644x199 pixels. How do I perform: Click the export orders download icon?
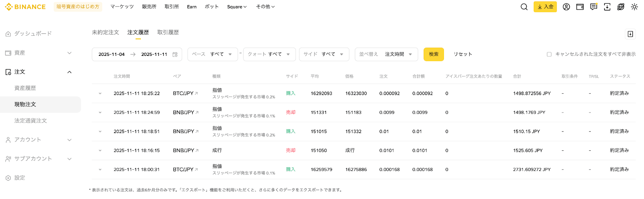[630, 34]
